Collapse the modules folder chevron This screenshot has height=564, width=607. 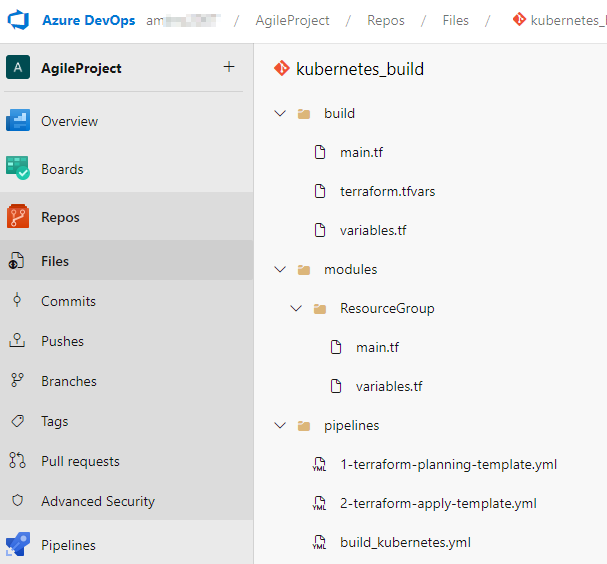(280, 269)
